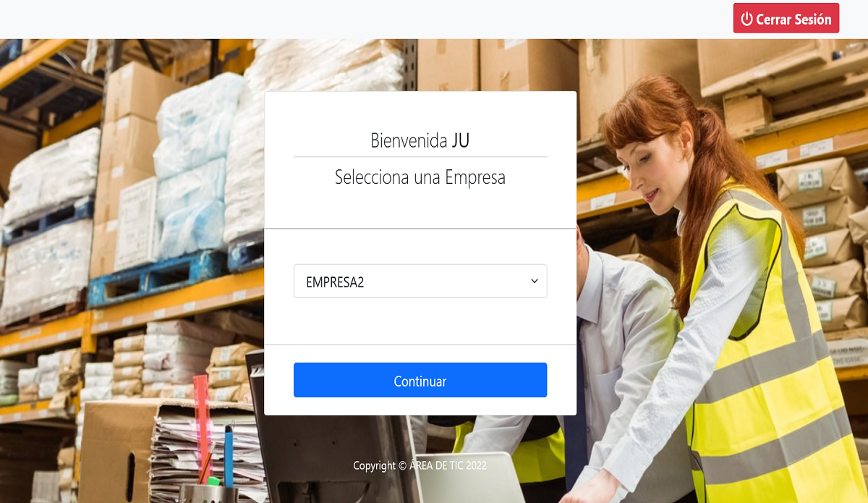Click the EMPRESA2 text inside the select box
868x503 pixels.
point(335,282)
